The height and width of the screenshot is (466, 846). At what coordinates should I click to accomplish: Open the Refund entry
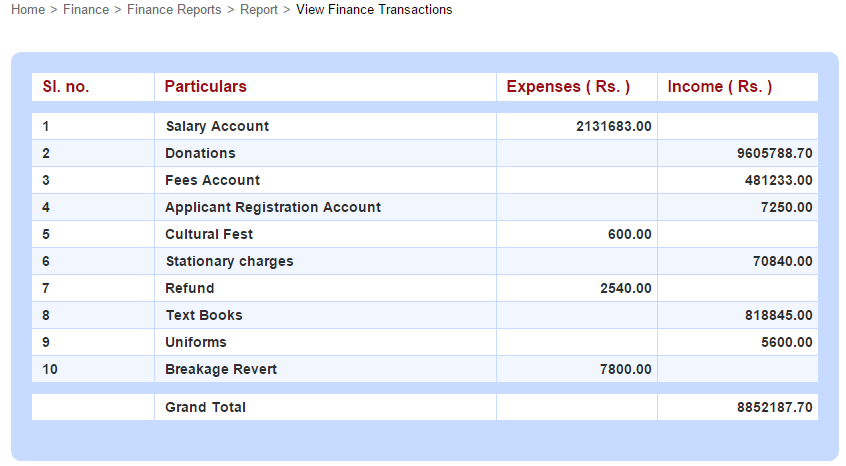(189, 288)
